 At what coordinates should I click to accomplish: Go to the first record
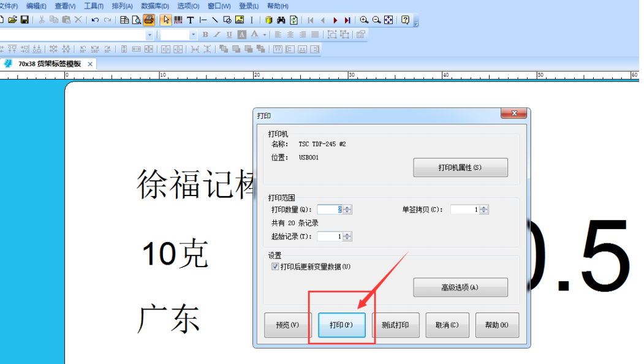pos(311,20)
